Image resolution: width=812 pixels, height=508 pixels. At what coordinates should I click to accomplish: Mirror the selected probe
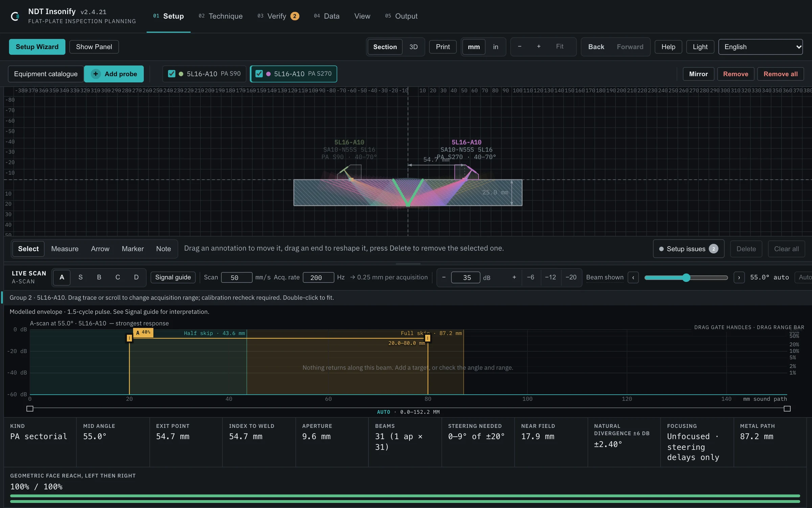(698, 74)
